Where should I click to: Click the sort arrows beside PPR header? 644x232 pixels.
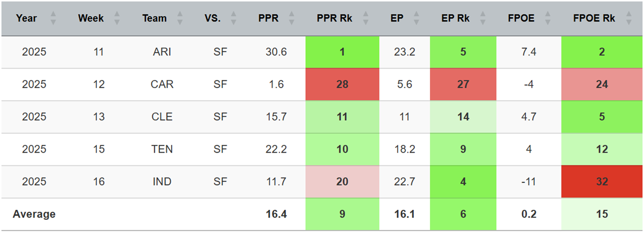coord(291,19)
